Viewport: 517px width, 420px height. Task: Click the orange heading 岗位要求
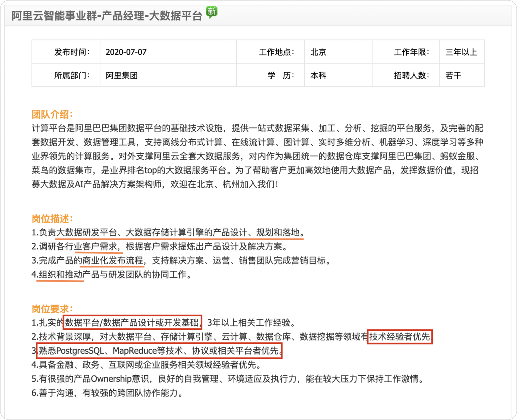[x=52, y=309]
